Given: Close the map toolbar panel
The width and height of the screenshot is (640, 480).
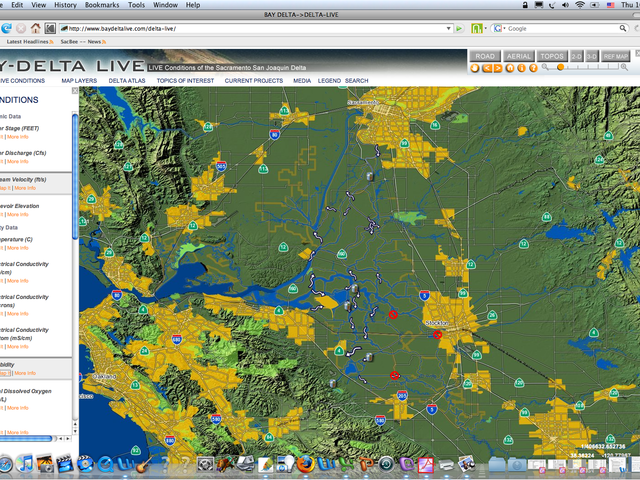Looking at the screenshot, I should click(638, 53).
